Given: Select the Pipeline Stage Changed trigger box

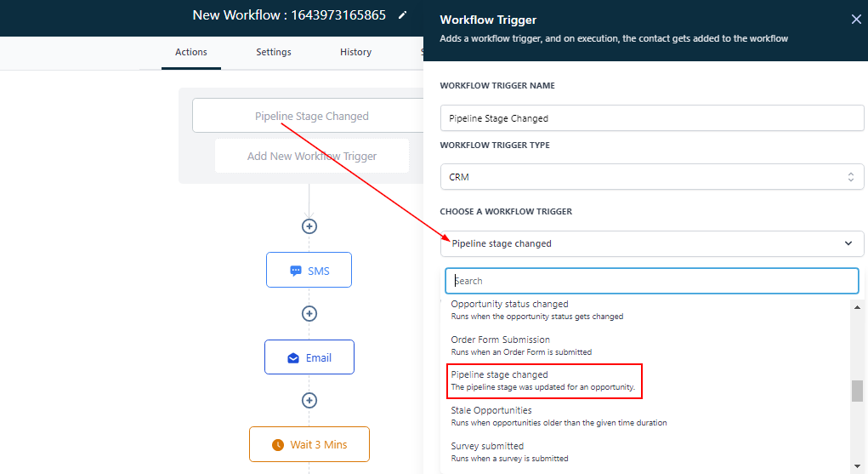Looking at the screenshot, I should pyautogui.click(x=311, y=117).
